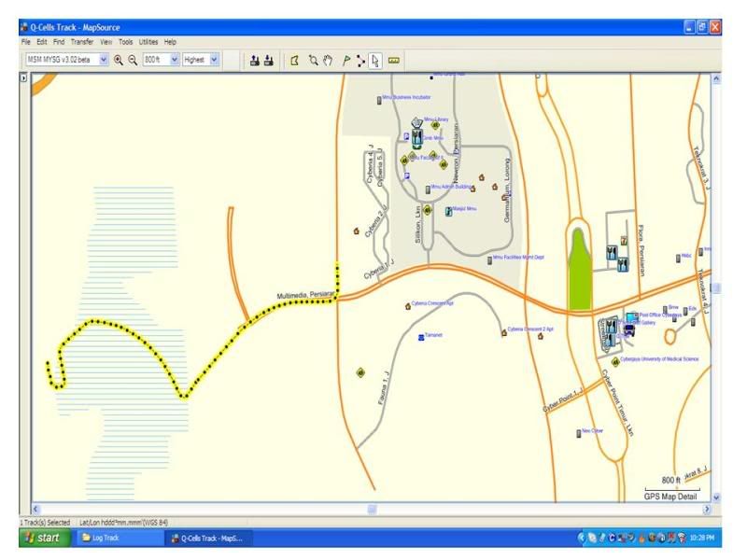
Task: Click the Mmu Library map marker icon
Action: pos(416,123)
